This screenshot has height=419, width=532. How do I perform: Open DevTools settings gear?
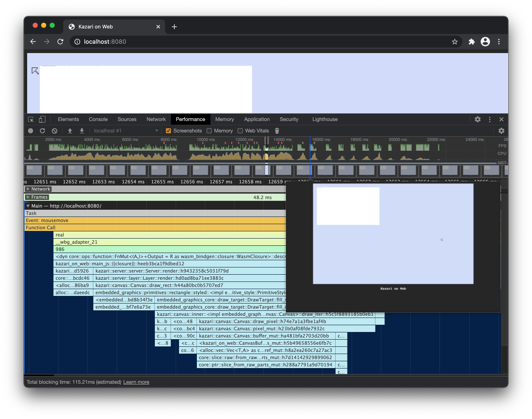click(x=478, y=119)
